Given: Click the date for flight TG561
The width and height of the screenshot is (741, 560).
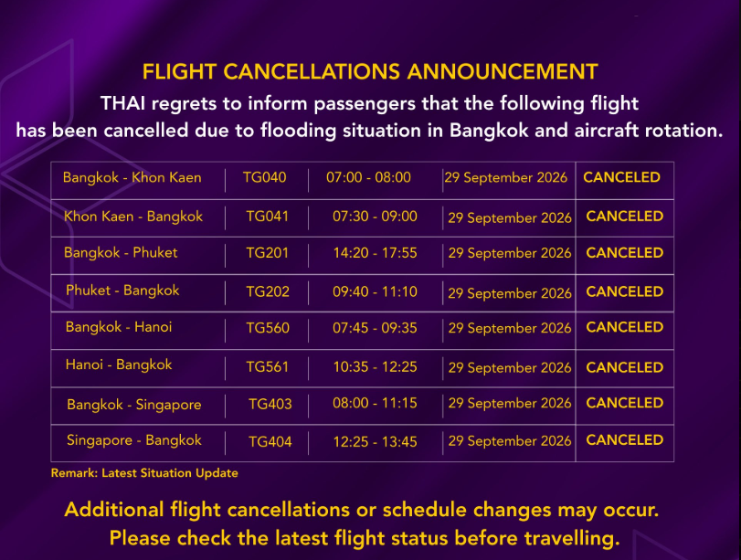Looking at the screenshot, I should pos(510,367).
